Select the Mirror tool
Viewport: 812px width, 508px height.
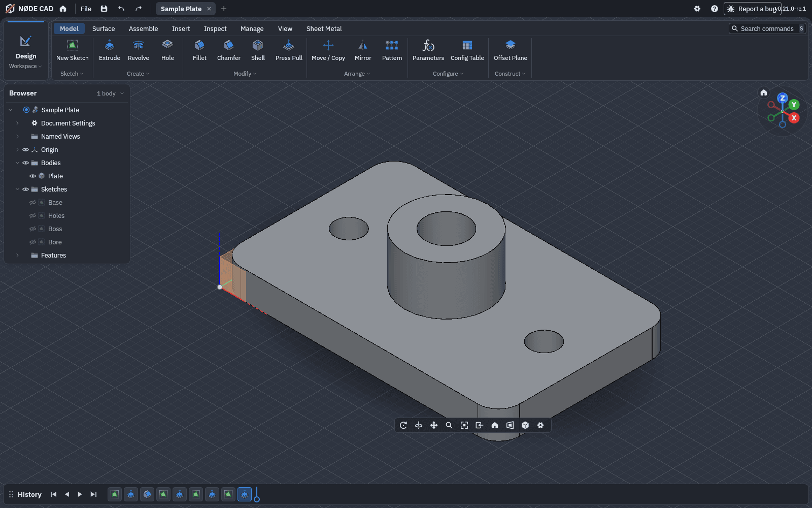363,51
